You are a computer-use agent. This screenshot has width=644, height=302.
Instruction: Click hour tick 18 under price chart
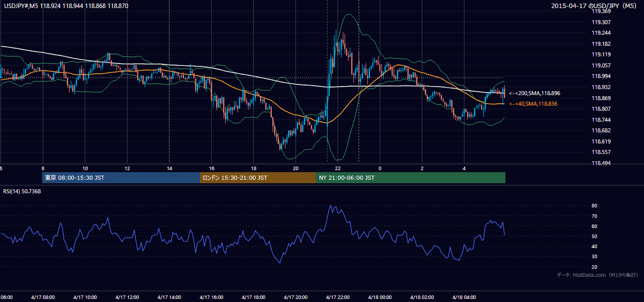click(254, 168)
